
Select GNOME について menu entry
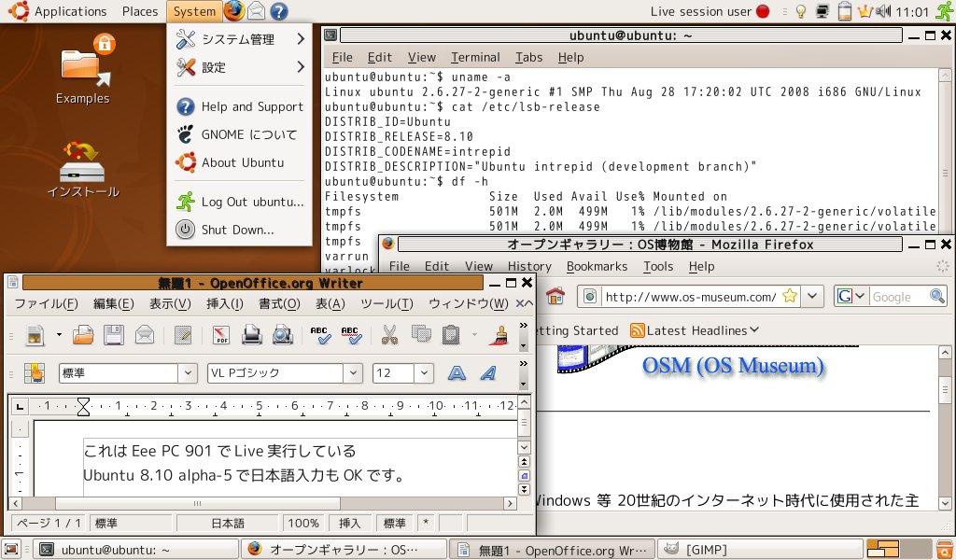pos(240,134)
